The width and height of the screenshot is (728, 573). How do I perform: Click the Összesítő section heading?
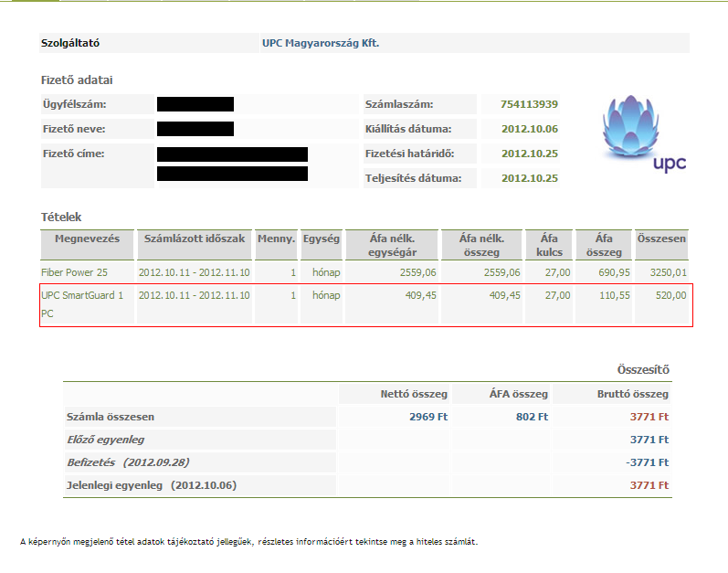(x=644, y=369)
